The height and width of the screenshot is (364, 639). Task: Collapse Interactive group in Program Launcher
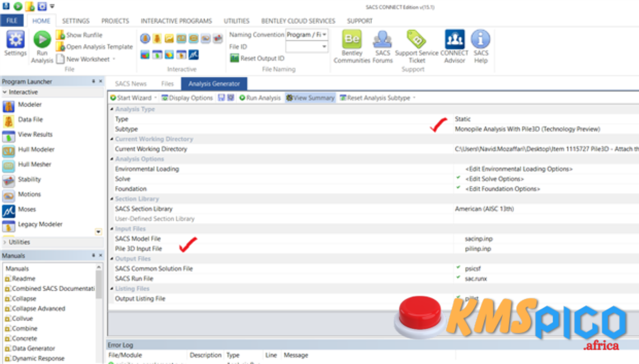pyautogui.click(x=5, y=92)
